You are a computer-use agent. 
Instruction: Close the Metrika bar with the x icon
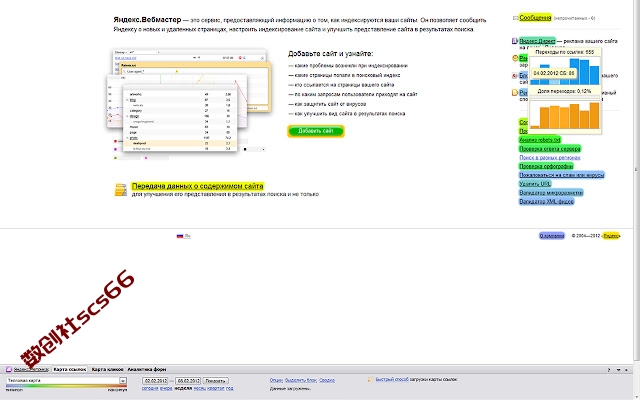click(627, 370)
